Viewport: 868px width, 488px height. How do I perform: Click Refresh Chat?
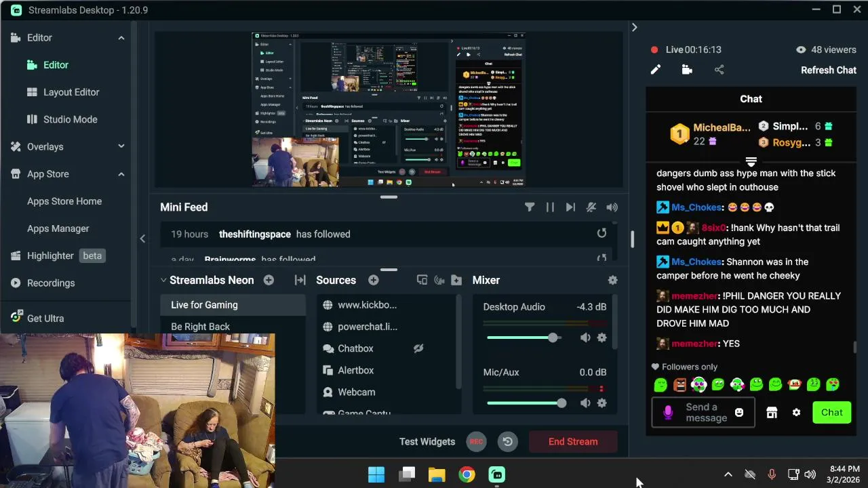pos(829,70)
